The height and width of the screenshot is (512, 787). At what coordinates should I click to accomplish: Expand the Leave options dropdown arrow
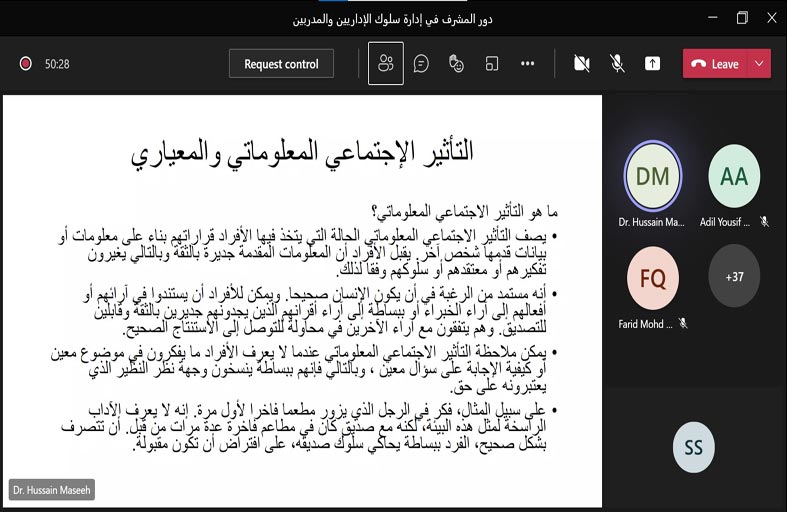click(759, 64)
